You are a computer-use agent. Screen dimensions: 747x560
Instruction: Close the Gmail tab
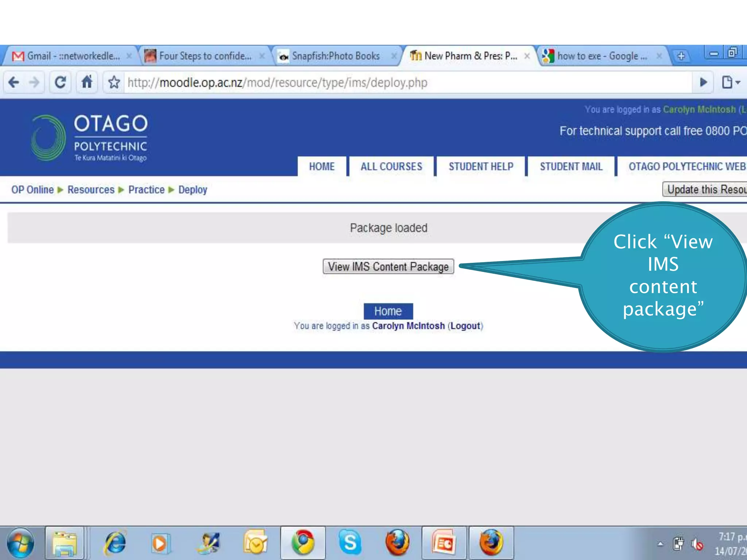coord(129,56)
